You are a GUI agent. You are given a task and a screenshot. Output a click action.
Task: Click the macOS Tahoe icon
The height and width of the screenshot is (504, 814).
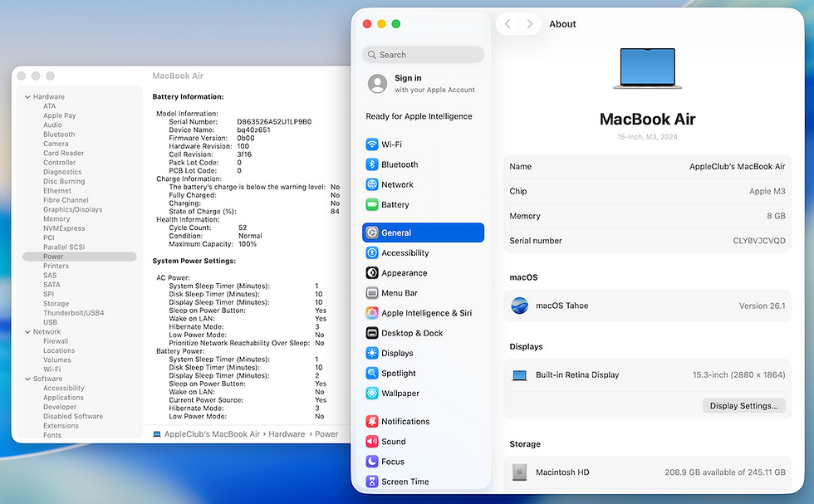coord(520,306)
